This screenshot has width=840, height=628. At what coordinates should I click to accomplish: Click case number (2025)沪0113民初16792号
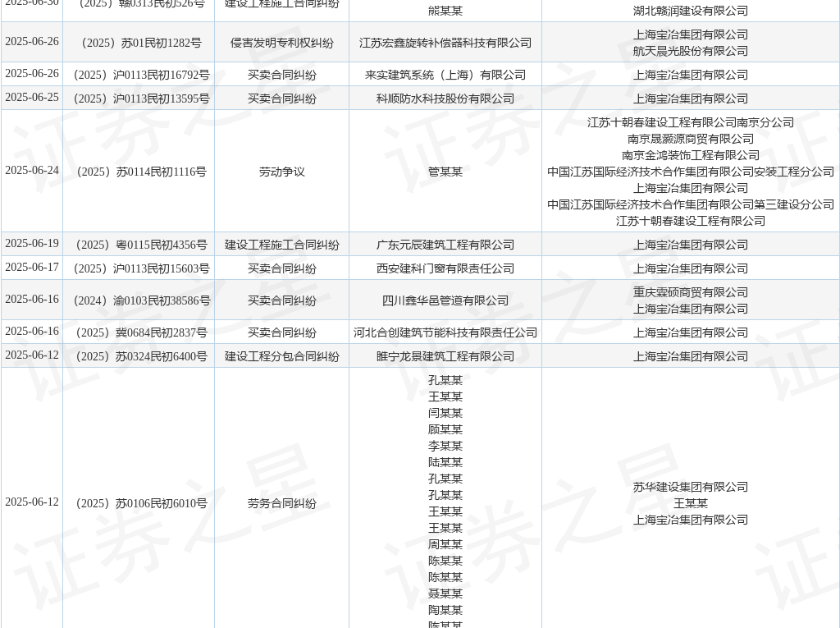pos(139,75)
